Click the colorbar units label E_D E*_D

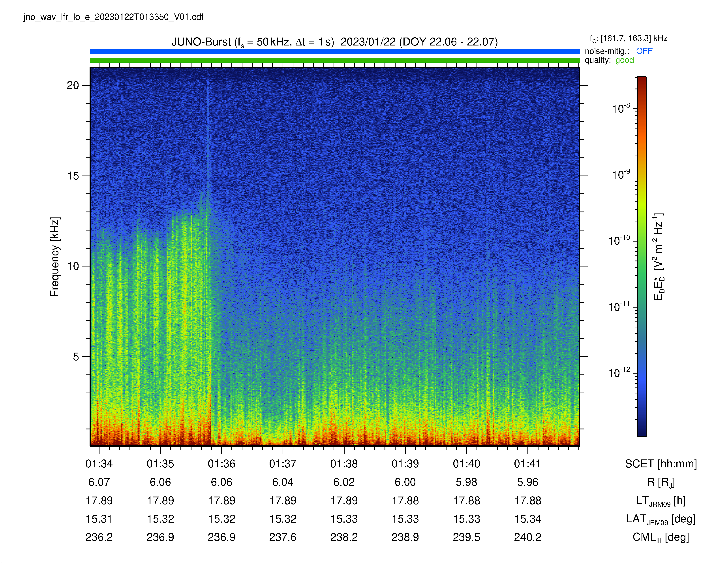pyautogui.click(x=659, y=257)
